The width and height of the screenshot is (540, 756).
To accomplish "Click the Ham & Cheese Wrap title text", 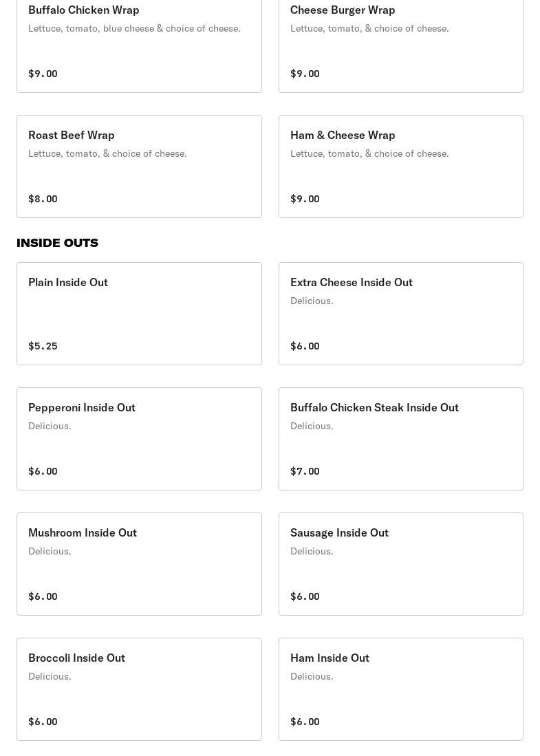I will 343,135.
